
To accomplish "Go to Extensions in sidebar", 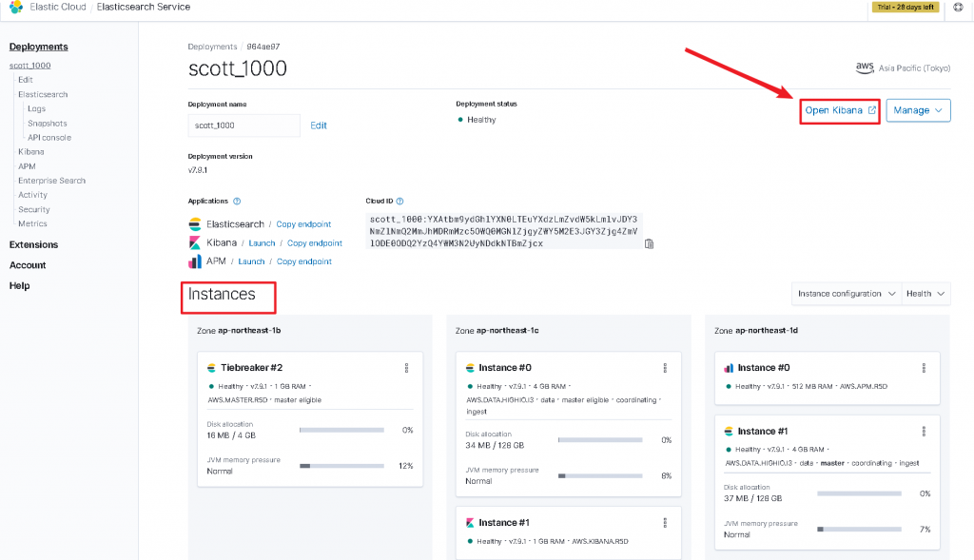I will tap(33, 244).
